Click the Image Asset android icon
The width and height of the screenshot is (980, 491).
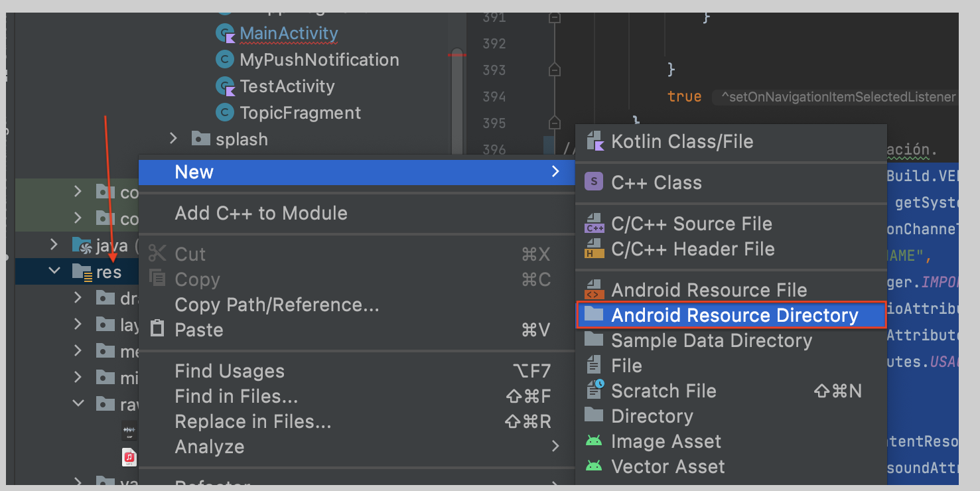594,441
